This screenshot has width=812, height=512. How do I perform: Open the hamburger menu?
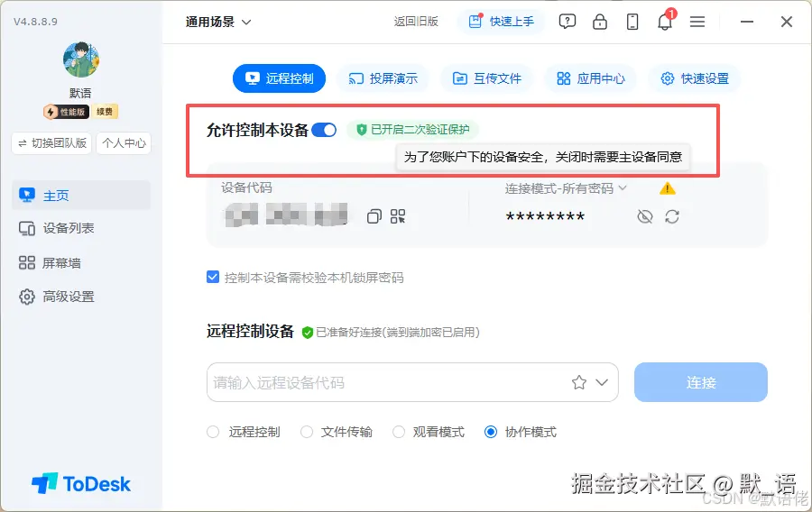click(697, 22)
